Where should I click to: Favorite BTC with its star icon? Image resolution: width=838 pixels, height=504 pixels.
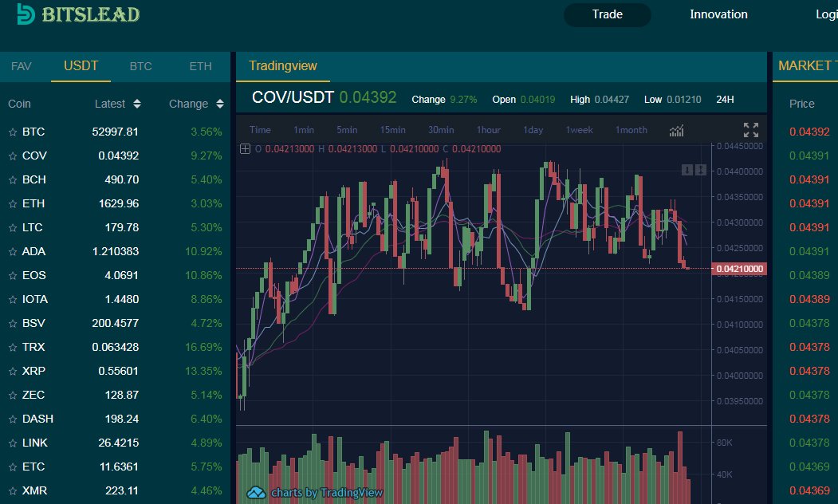tap(13, 132)
